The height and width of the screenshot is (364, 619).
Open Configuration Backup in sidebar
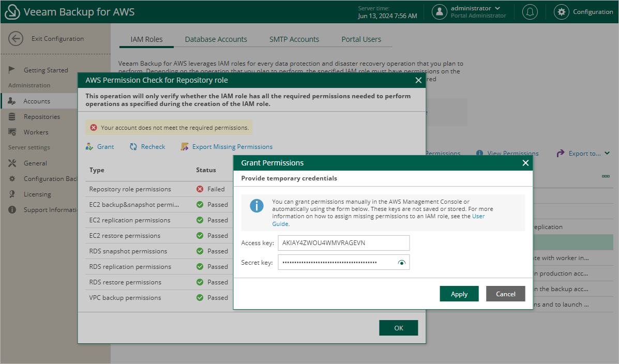pyautogui.click(x=51, y=178)
